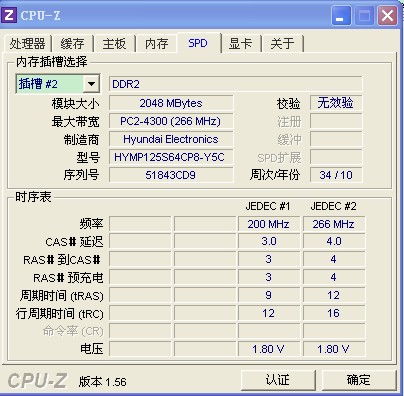The image size is (404, 396).
Task: Open the 处理器 tab
Action: (27, 43)
